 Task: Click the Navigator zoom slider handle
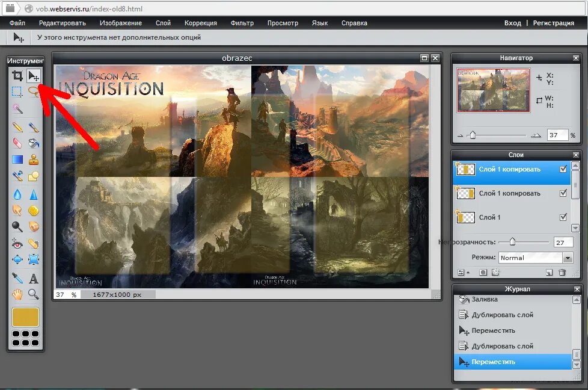(x=473, y=135)
